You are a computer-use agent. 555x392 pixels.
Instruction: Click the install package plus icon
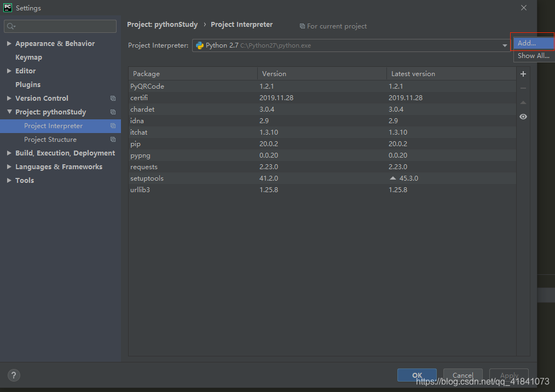click(x=523, y=73)
